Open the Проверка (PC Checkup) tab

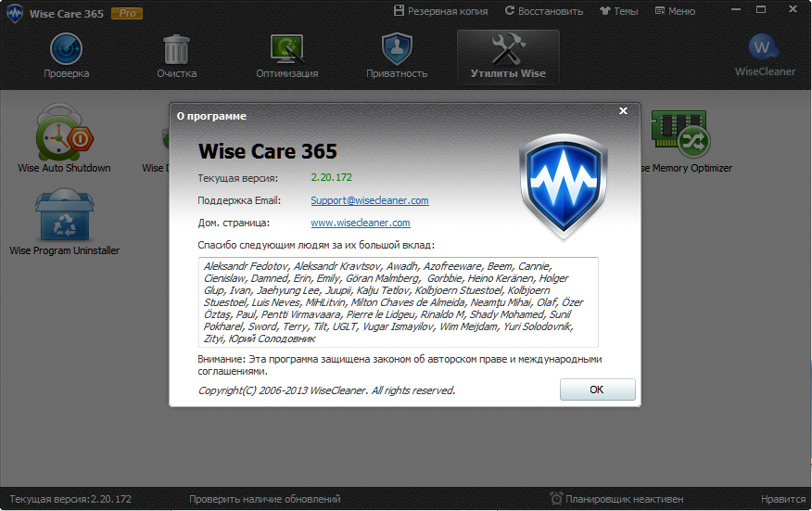(x=67, y=57)
